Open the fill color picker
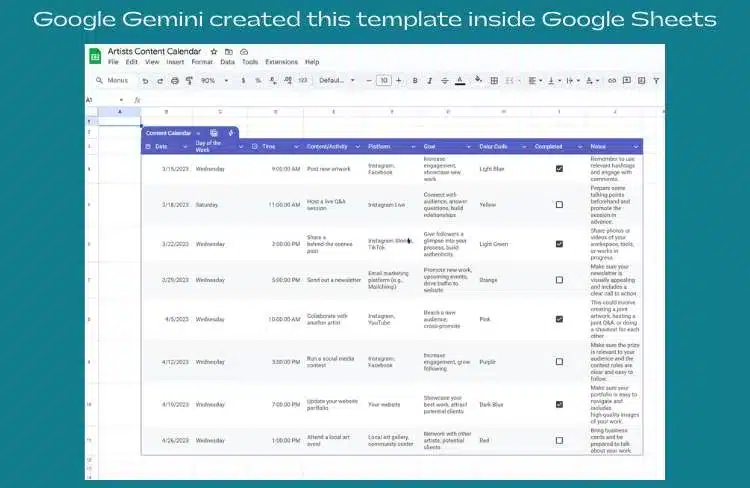Viewport: 750px width, 488px height. point(478,80)
